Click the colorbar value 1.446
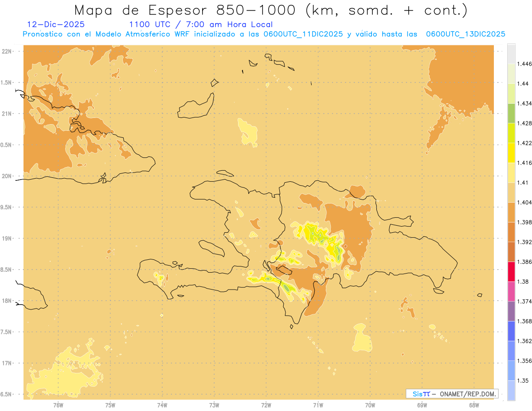Viewport: 532px width, 411px height. (x=524, y=64)
